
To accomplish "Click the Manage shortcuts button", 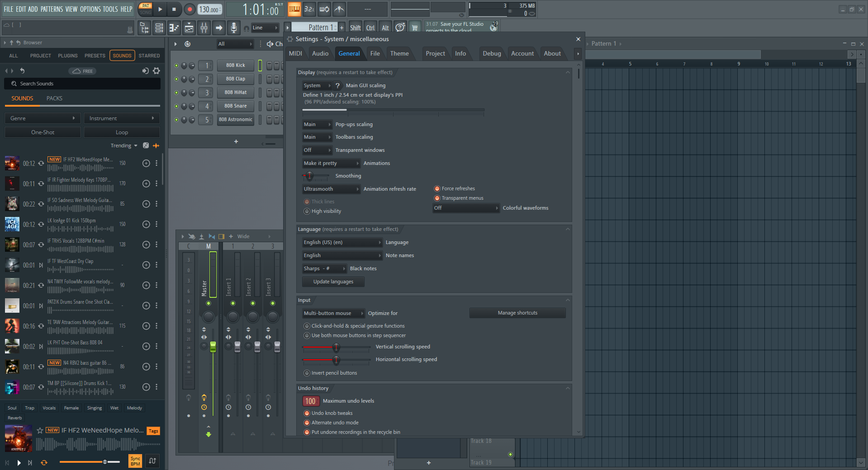I will pyautogui.click(x=517, y=313).
